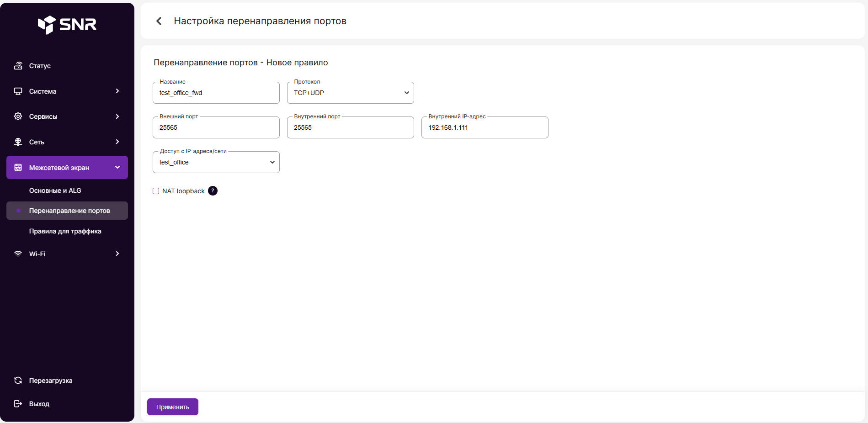Select Перенаправление портов in the sidebar
Image resolution: width=868 pixels, height=423 pixels.
coord(69,211)
